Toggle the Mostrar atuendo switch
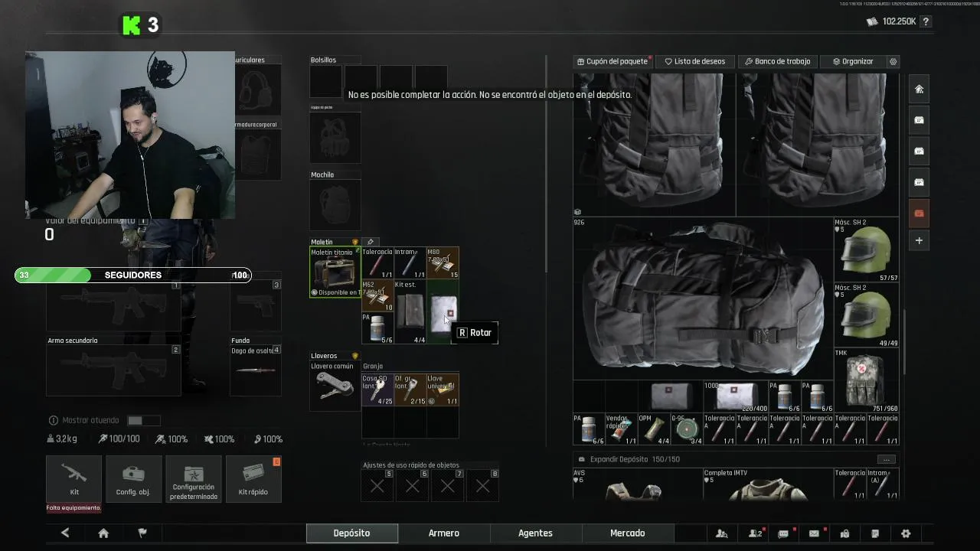The width and height of the screenshot is (980, 551). (x=144, y=420)
